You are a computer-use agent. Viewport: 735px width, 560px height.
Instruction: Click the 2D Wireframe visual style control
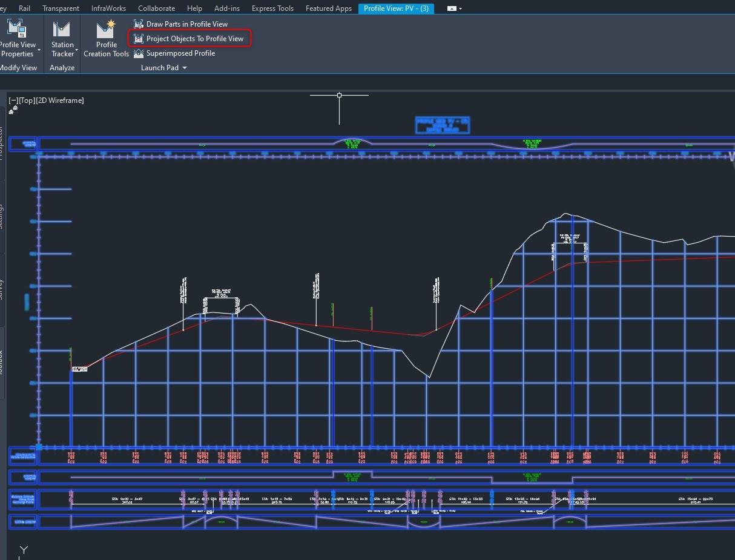pyautogui.click(x=61, y=100)
